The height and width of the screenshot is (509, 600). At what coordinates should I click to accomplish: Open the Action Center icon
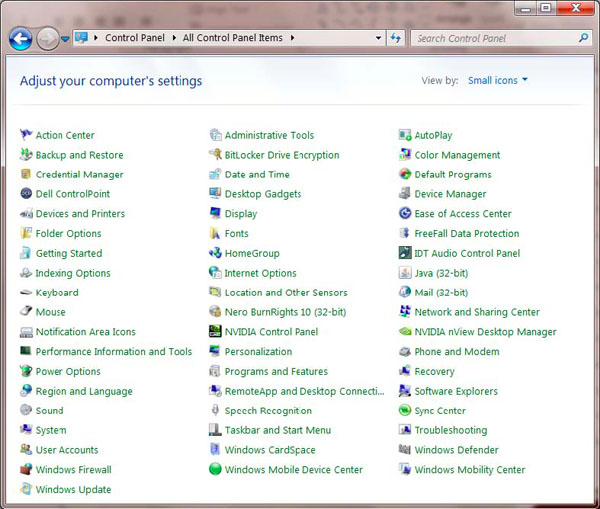coord(26,136)
